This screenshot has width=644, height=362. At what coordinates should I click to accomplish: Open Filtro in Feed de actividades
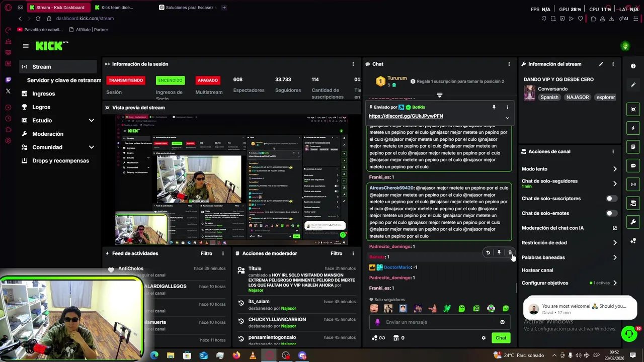click(206, 253)
